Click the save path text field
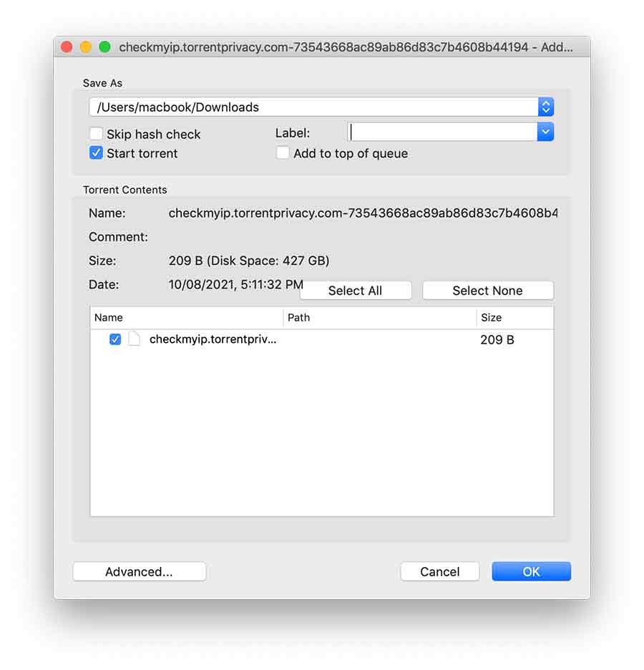This screenshot has height=670, width=644. [286, 107]
